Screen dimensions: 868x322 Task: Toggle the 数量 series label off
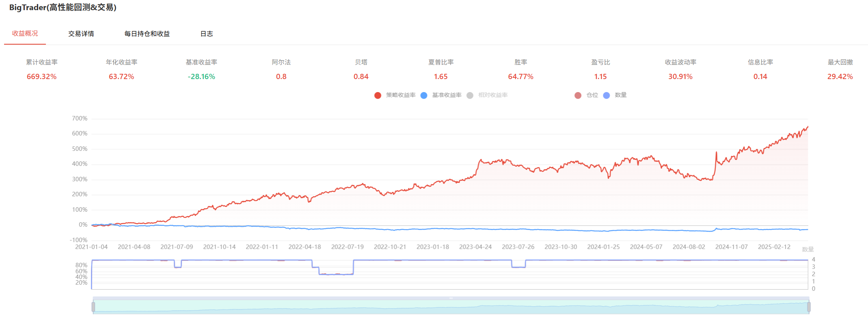(621, 95)
